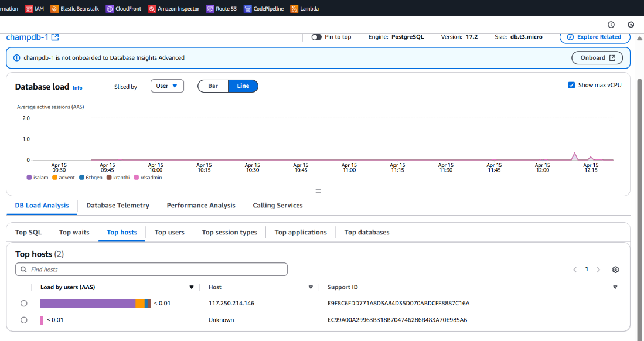Open Top hosts table preferences gear
Image resolution: width=644 pixels, height=341 pixels.
(x=615, y=270)
